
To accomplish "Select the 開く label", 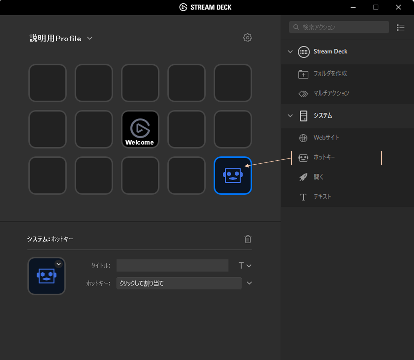I will coord(318,177).
